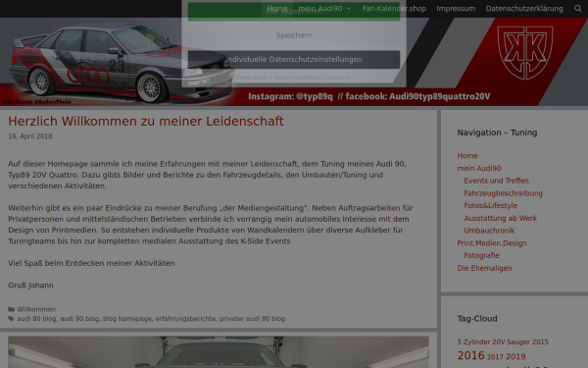Open Individuelle Datenschutzeinstellungen in cookie dialog
This screenshot has width=588, height=368.
pyautogui.click(x=294, y=59)
